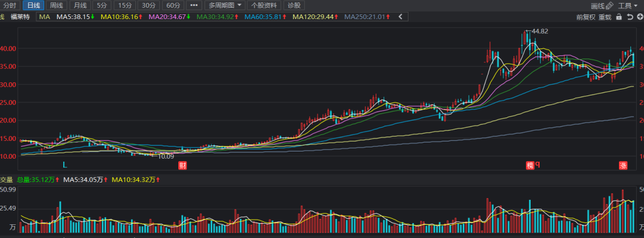
Task: Select the 30分 period tab
Action: pyautogui.click(x=148, y=5)
